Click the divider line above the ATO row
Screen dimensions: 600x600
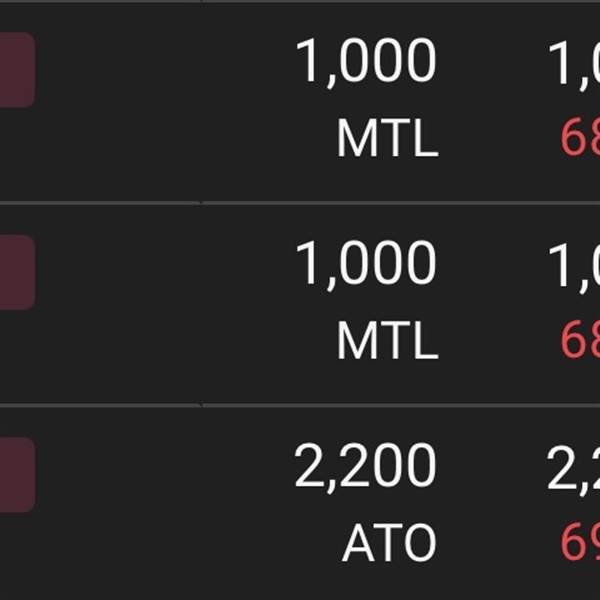[x=300, y=405]
